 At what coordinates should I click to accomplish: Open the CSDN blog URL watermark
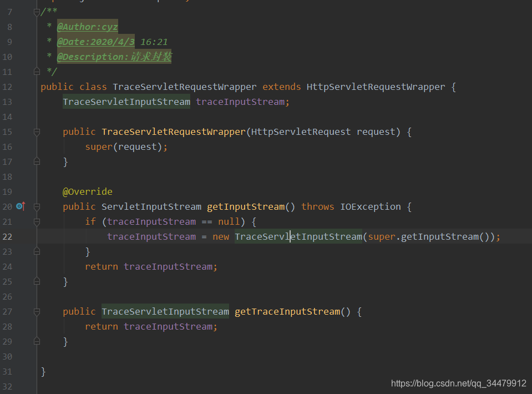[x=458, y=383]
